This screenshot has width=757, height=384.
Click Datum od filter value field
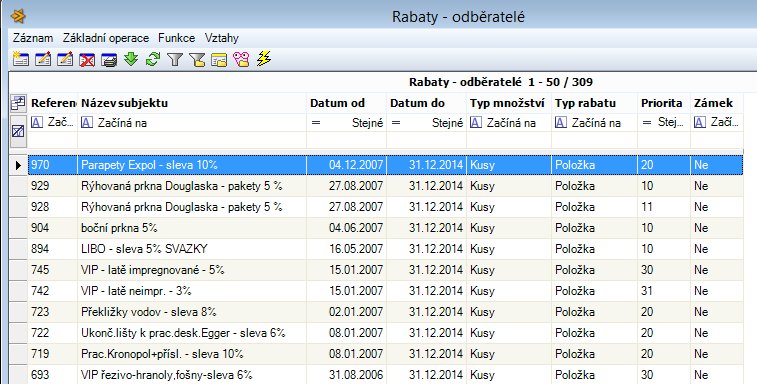346,140
